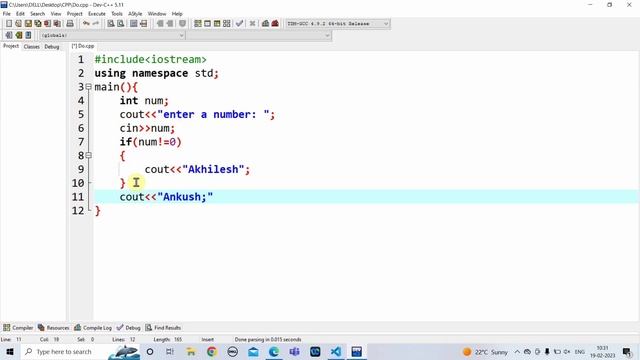Collapse the if block fold marker at line 8
The height and width of the screenshot is (360, 640).
coord(89,156)
